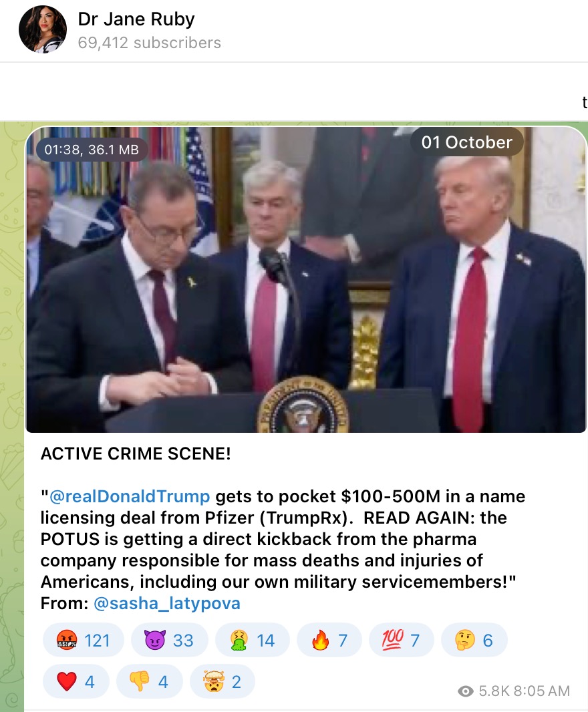
Task: Add the fire emoji reaction
Action: pos(329,641)
